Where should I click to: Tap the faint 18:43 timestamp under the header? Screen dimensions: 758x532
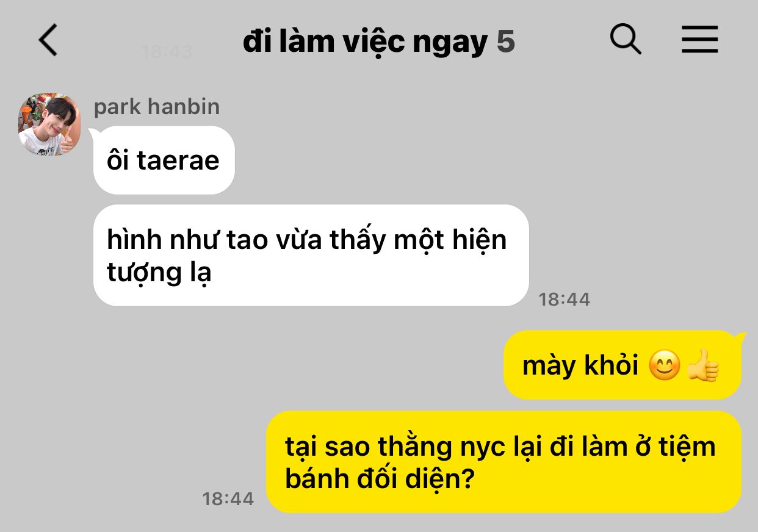(167, 52)
